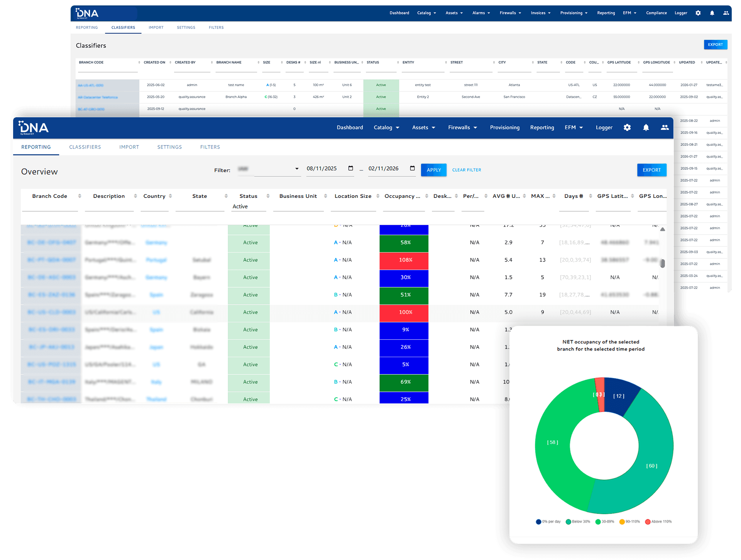The height and width of the screenshot is (560, 741).
Task: Open Filters tab in back Classifiers window
Action: pyautogui.click(x=216, y=28)
